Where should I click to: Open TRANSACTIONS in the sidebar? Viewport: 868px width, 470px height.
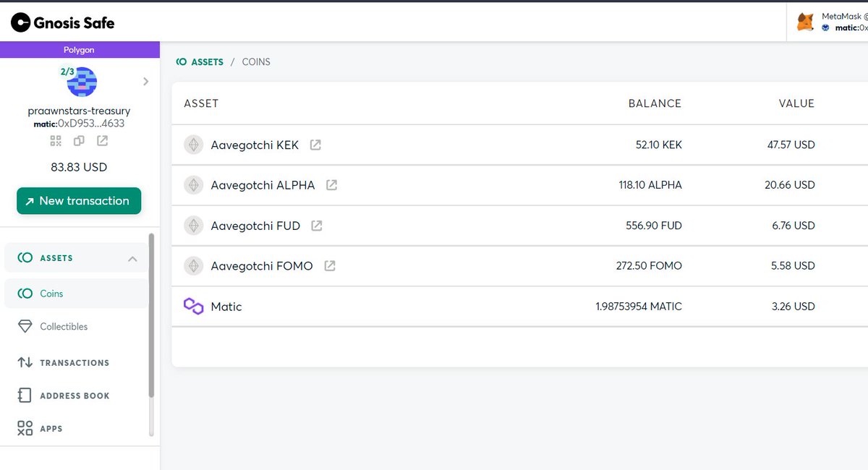pos(75,363)
